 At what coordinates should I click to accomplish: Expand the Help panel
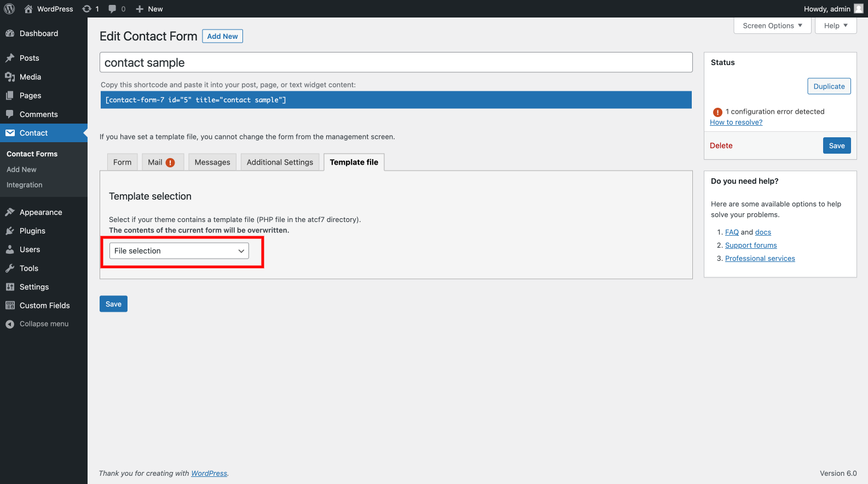pos(835,26)
